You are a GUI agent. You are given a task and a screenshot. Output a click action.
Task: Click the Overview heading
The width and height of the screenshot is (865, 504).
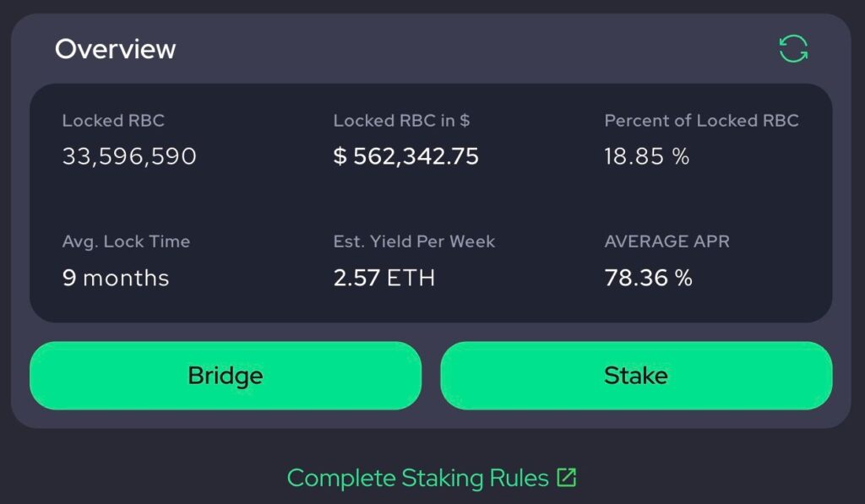click(115, 48)
